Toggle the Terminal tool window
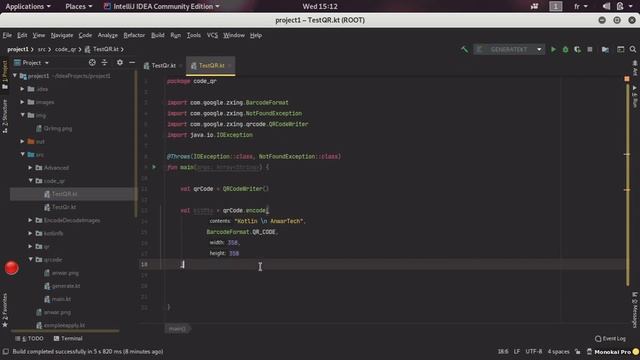The image size is (640, 360). [x=68, y=338]
